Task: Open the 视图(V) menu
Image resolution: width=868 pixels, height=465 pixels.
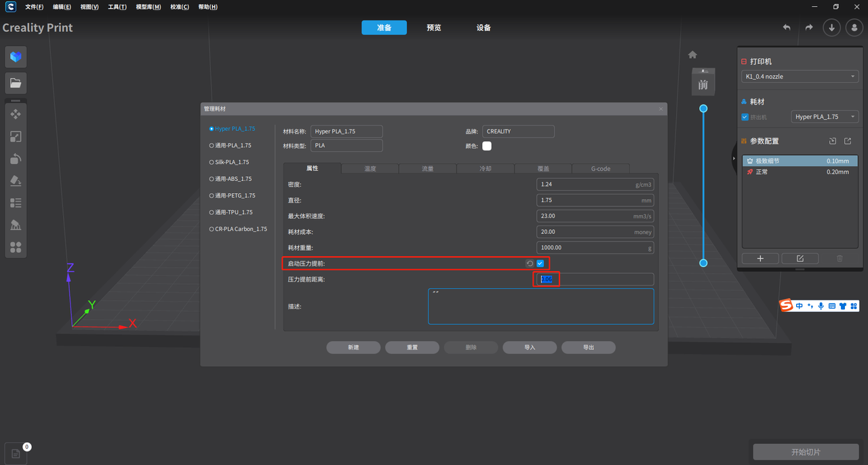Action: tap(90, 7)
